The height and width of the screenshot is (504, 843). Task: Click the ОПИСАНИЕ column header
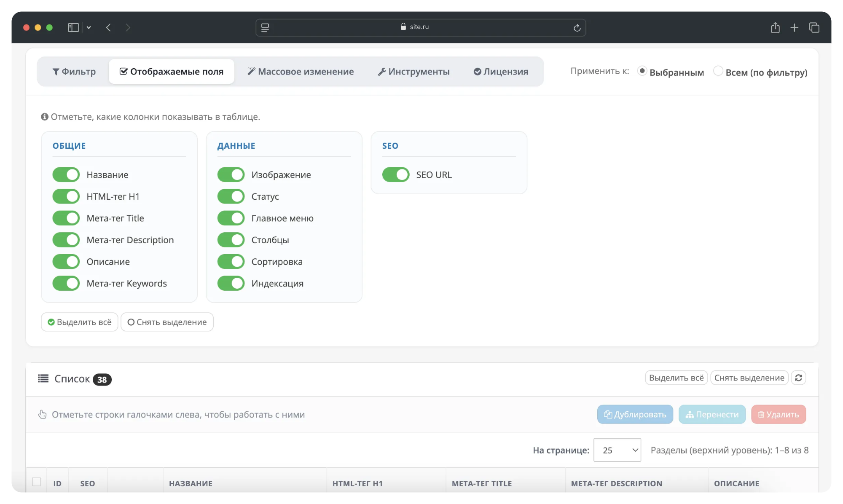coord(736,483)
